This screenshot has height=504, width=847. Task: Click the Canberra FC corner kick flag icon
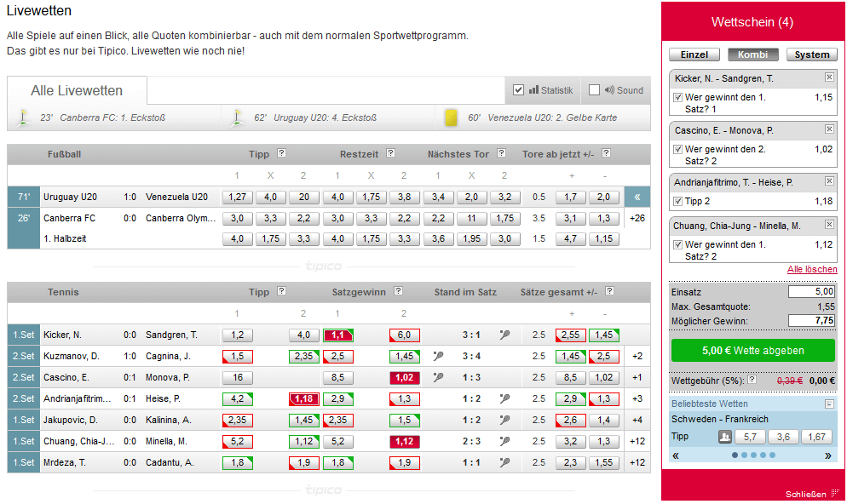coord(23,117)
